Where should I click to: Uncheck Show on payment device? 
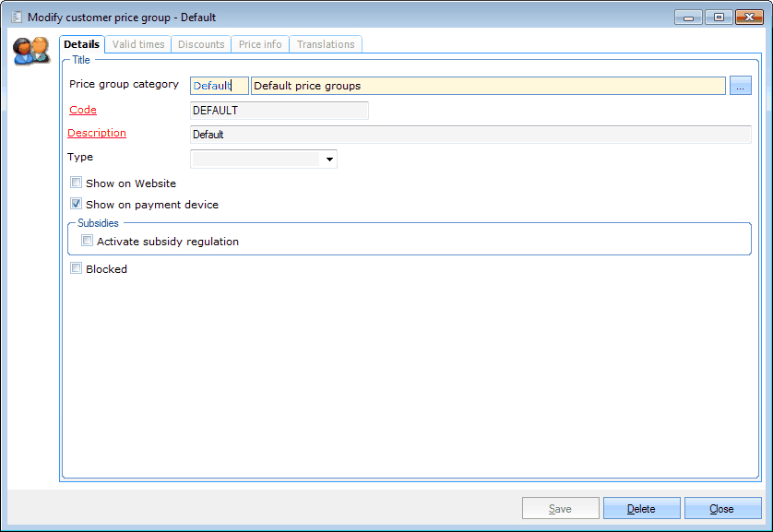point(77,204)
